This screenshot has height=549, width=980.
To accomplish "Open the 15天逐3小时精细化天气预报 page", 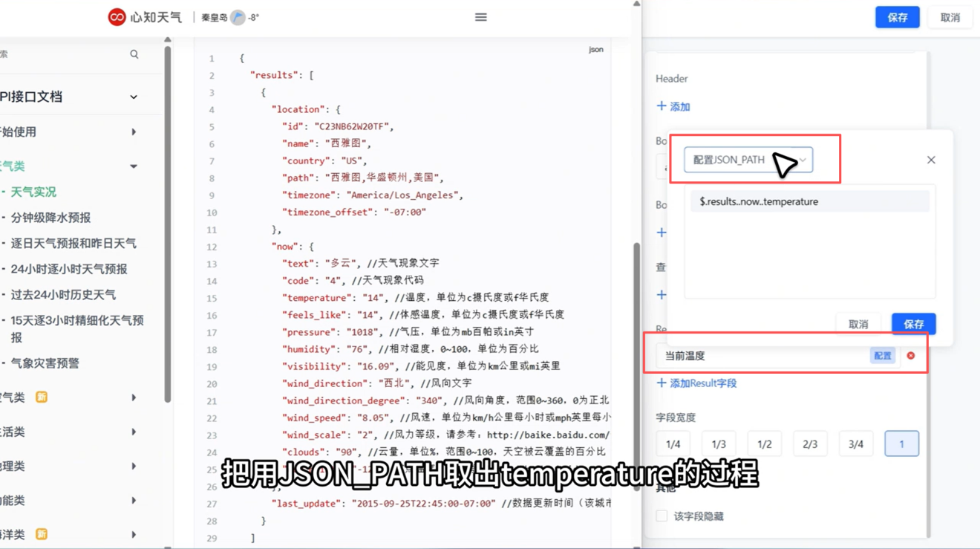I will [x=77, y=329].
